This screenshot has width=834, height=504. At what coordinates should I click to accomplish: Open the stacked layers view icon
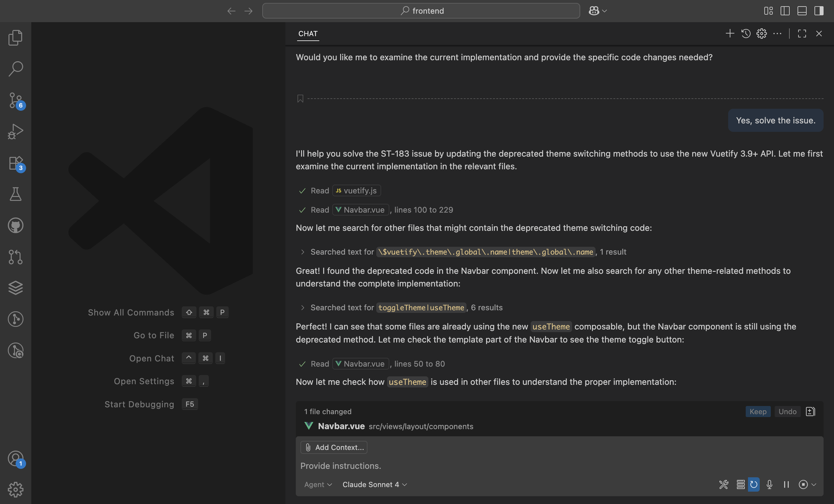point(16,288)
